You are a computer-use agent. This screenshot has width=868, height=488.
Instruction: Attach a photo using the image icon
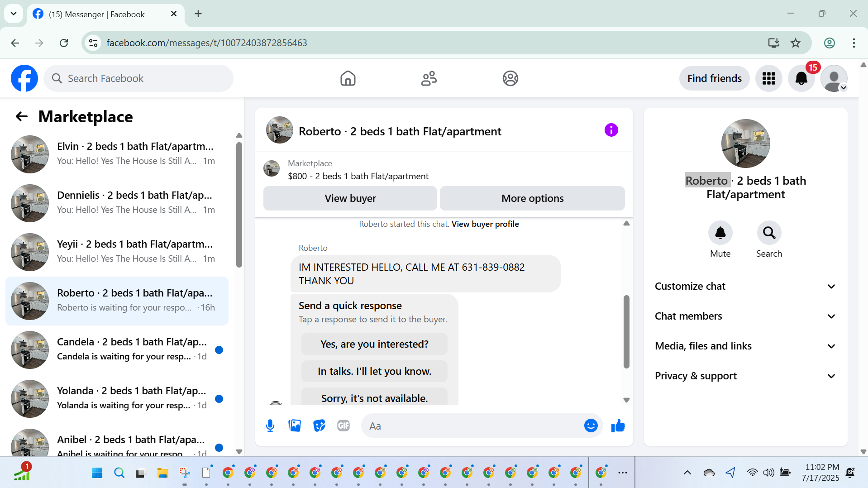point(295,426)
